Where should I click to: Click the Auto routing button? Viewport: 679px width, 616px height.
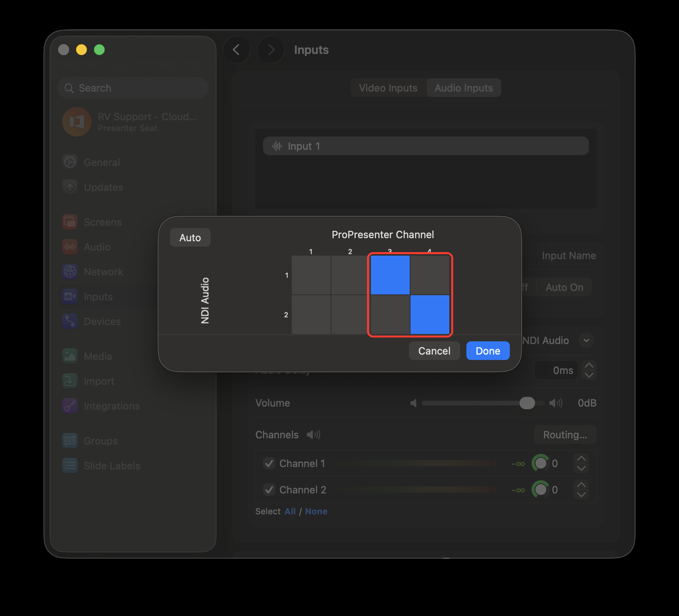coord(190,237)
